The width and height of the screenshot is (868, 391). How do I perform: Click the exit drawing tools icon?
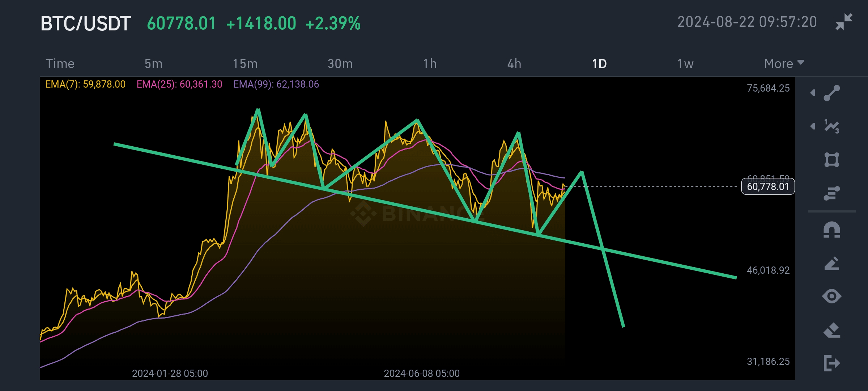pos(831,363)
